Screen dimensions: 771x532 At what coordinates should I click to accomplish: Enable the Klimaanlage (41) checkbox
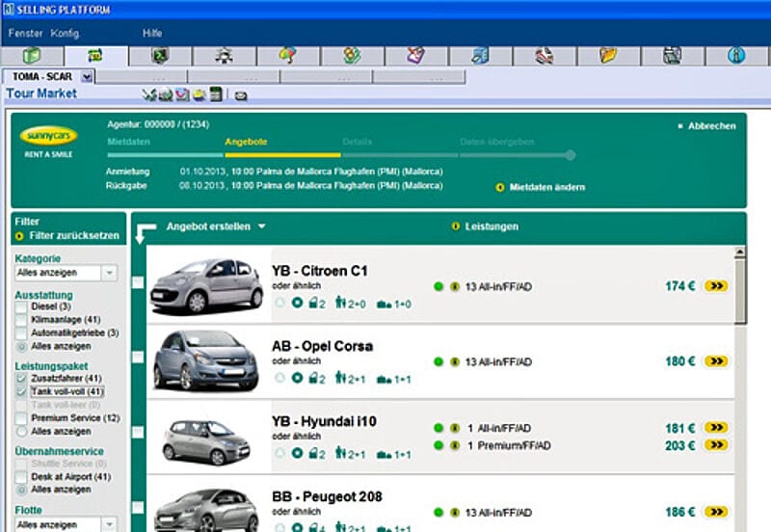click(21, 320)
